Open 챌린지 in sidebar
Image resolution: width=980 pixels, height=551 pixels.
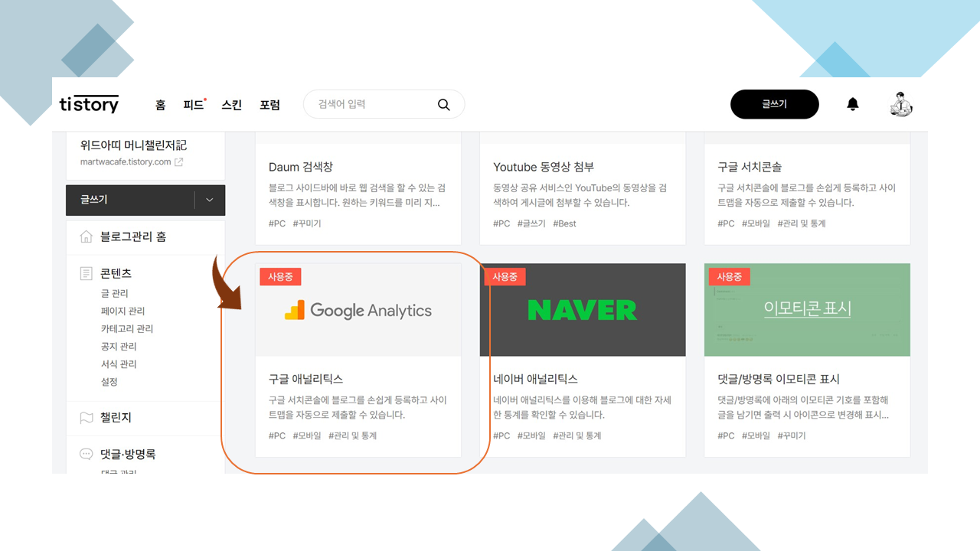click(116, 418)
